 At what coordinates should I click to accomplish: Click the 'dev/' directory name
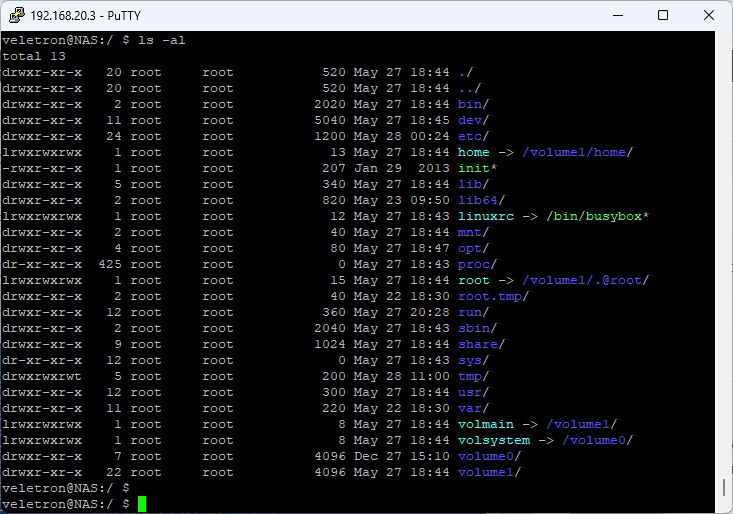[473, 120]
